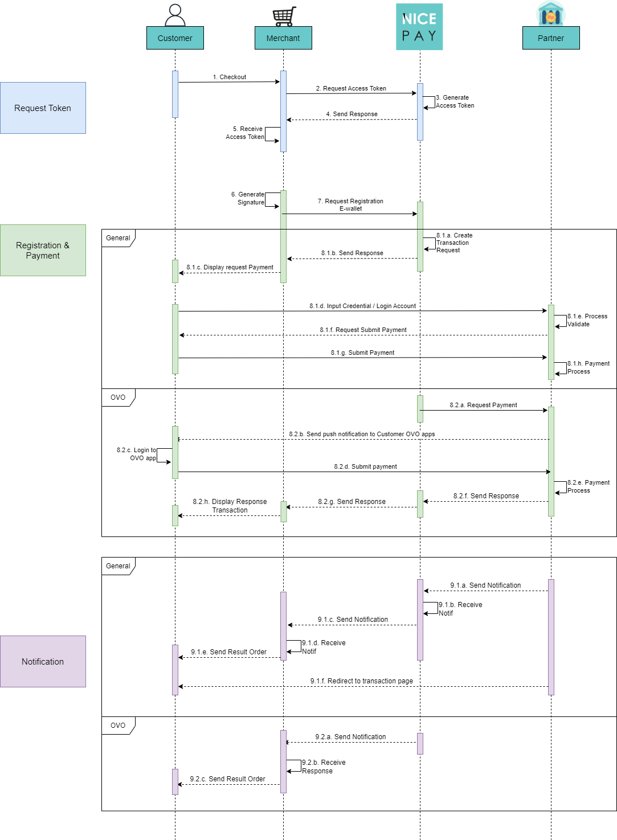Viewport: 617px width, 840px height.
Task: Select the Merchant lifeline header box
Action: point(283,38)
